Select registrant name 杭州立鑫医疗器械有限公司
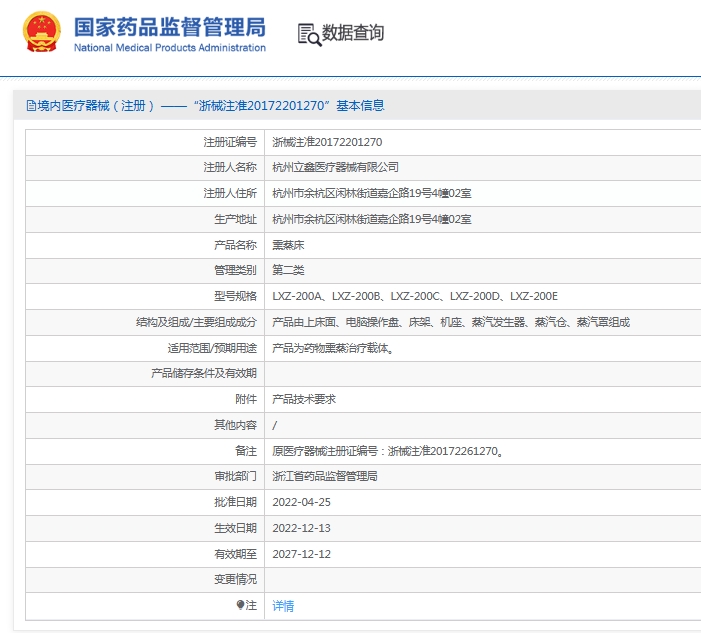 click(x=335, y=167)
